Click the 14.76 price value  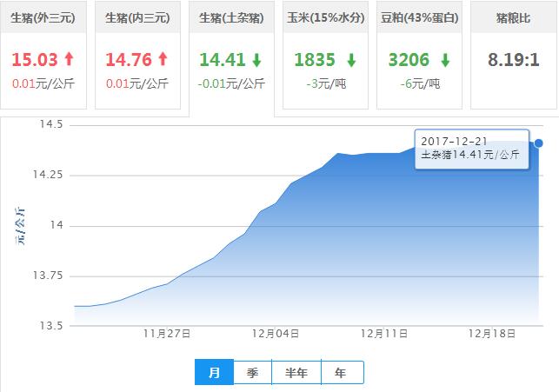pyautogui.click(x=129, y=59)
